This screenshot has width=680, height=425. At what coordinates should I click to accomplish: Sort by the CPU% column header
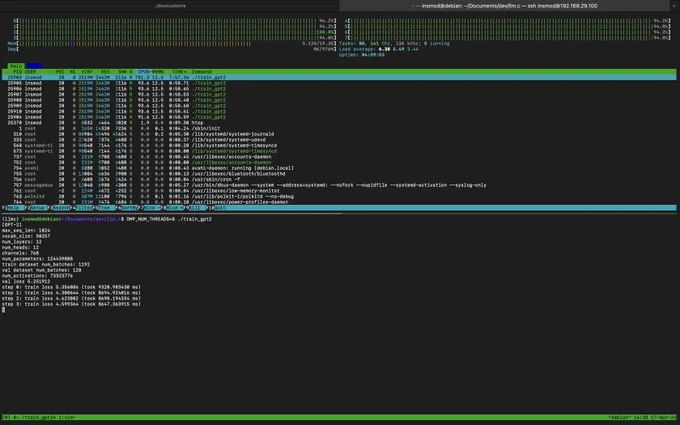click(x=143, y=72)
